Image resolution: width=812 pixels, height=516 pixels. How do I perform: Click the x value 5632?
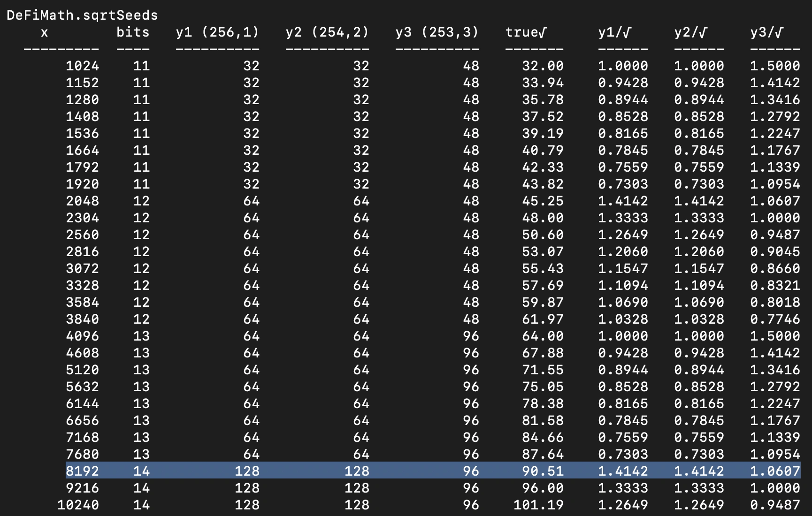82,387
